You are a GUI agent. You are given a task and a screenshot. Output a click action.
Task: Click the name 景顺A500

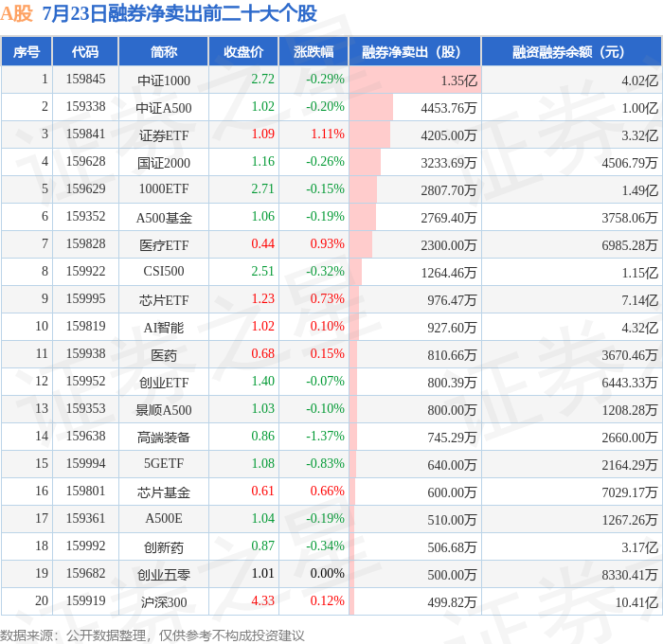coord(164,410)
